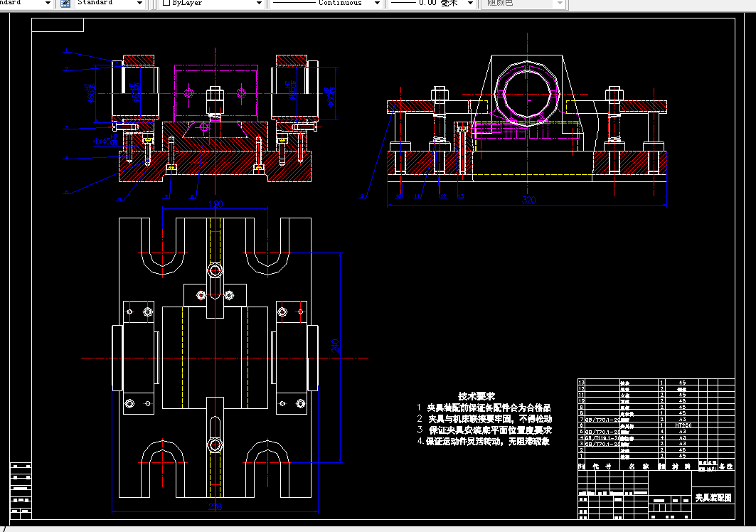The image size is (756, 532).
Task: Select technical requirement line 2 text
Action: click(x=484, y=419)
